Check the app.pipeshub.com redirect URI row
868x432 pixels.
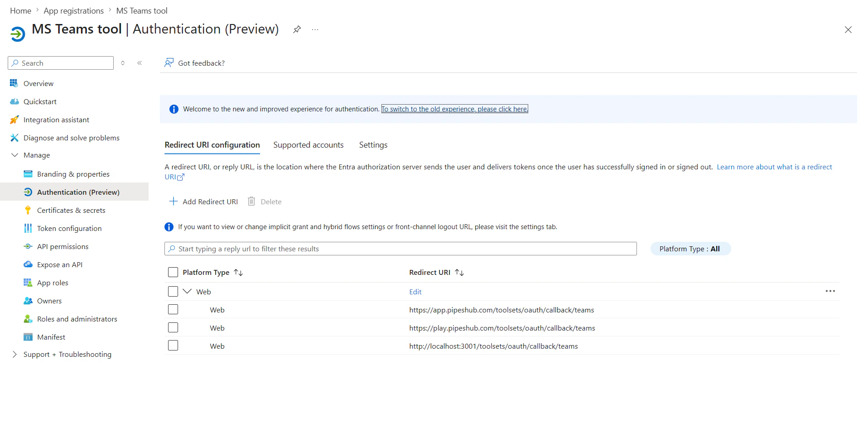coord(173,309)
